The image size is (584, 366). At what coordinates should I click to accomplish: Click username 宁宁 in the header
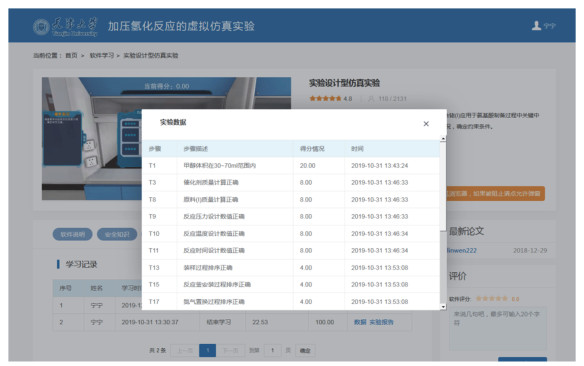pos(549,26)
